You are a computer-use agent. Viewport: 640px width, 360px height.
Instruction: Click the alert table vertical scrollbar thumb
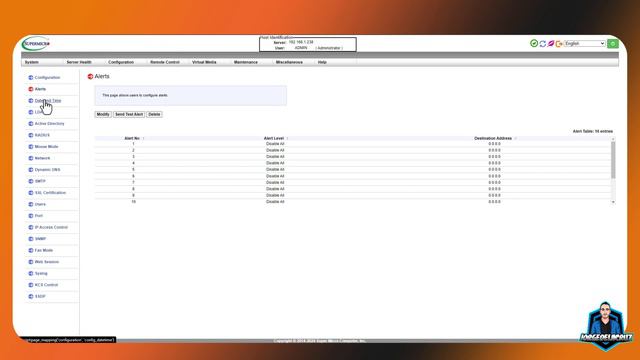coord(613,160)
